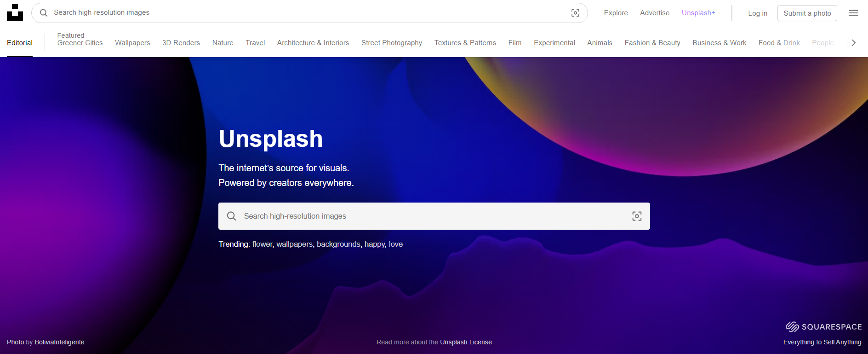868x354 pixels.
Task: Click the magnifier icon in top search bar
Action: [x=44, y=13]
